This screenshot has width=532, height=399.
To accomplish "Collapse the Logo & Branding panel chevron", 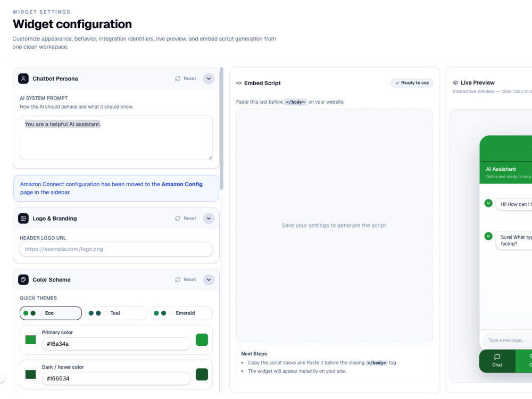I will [x=209, y=219].
